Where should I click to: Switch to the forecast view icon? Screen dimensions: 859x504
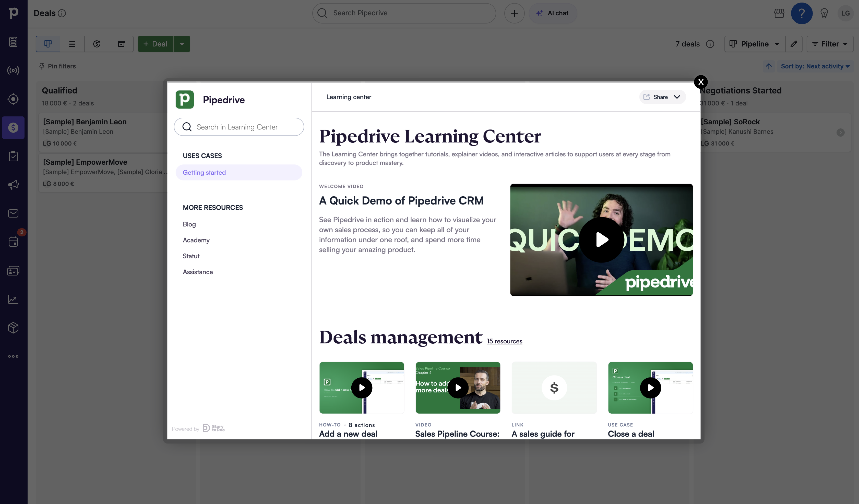97,44
